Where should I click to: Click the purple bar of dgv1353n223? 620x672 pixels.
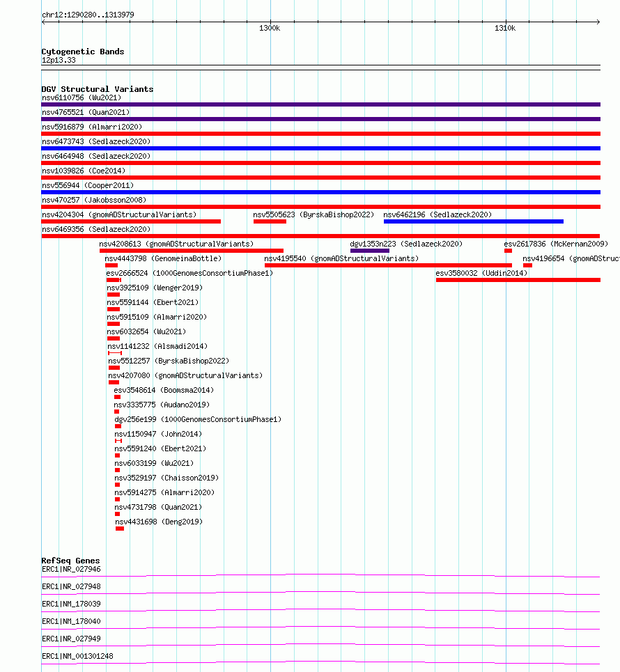[x=370, y=251]
